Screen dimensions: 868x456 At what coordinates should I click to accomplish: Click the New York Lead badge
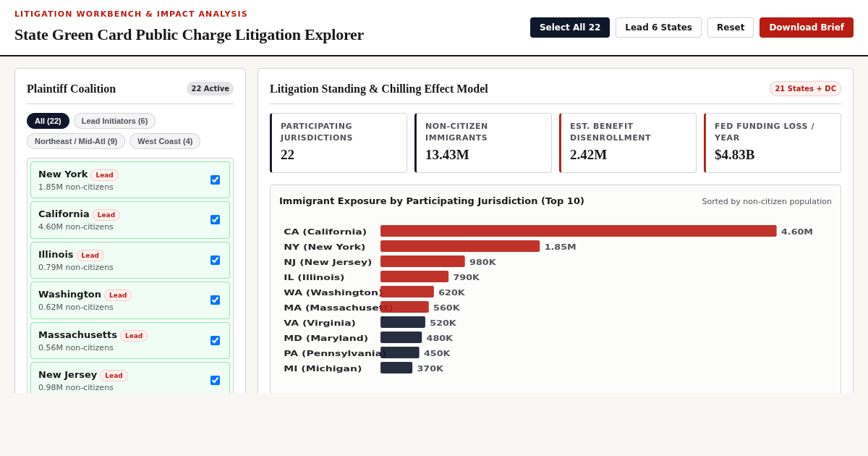tap(104, 175)
